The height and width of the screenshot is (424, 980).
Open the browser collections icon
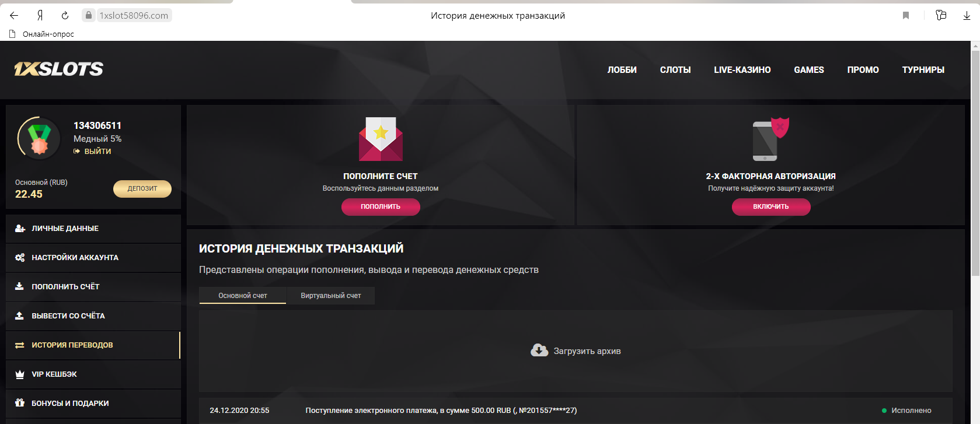(941, 15)
